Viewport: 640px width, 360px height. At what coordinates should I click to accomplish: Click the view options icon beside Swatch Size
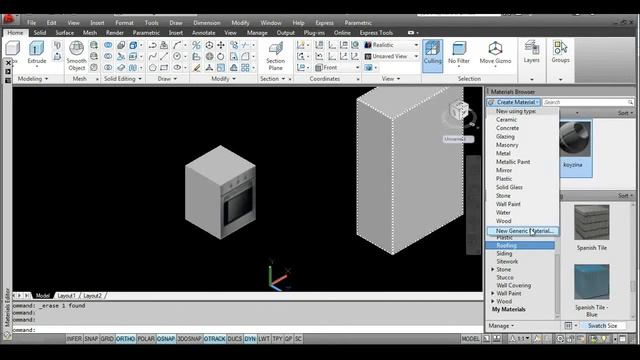[x=568, y=325]
